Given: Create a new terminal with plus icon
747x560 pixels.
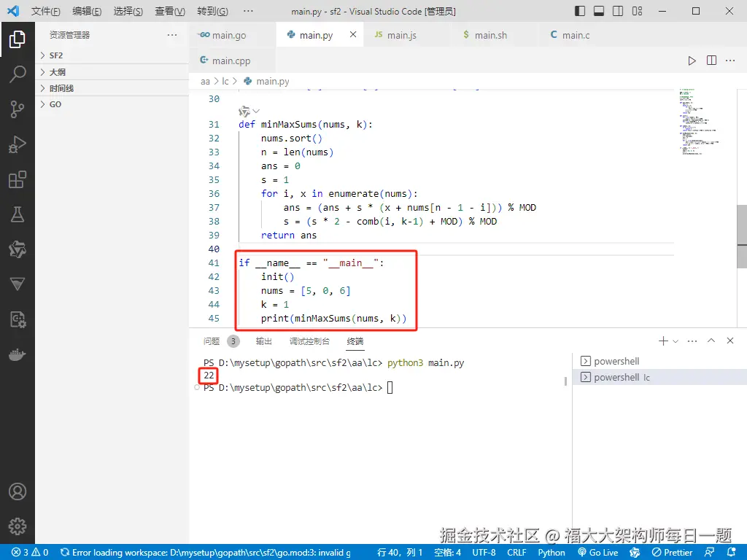Looking at the screenshot, I should (662, 341).
